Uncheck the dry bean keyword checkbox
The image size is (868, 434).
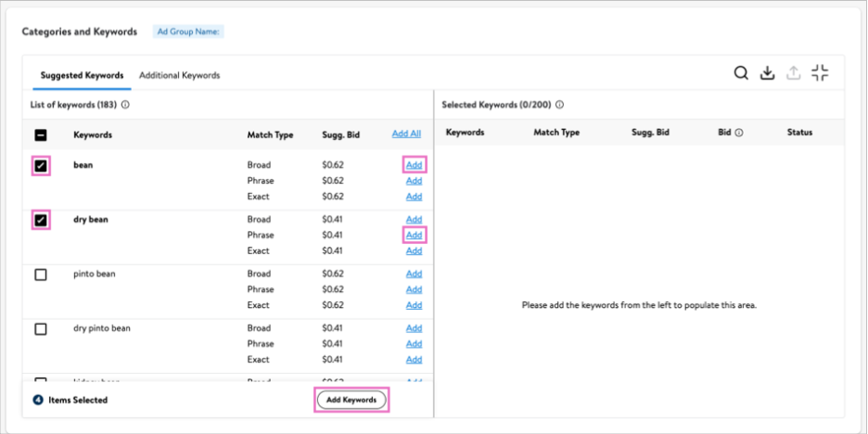(41, 221)
